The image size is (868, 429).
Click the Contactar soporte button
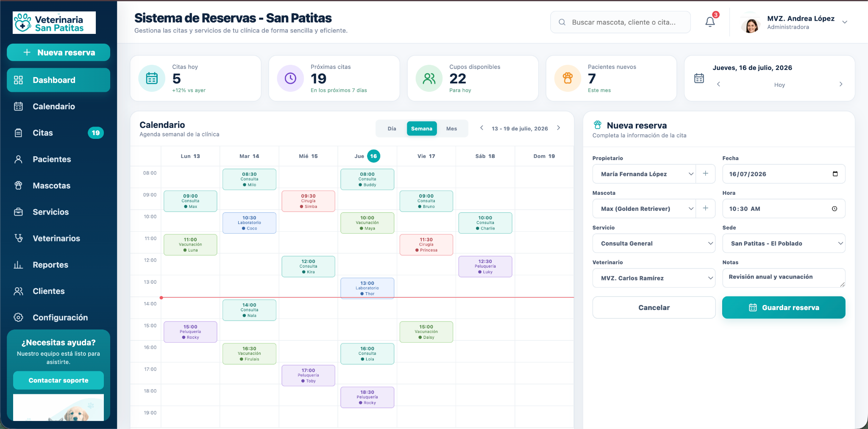point(58,380)
